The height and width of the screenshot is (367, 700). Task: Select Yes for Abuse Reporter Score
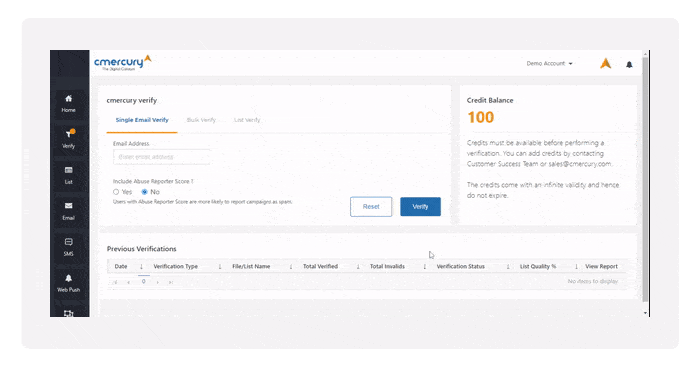[116, 192]
